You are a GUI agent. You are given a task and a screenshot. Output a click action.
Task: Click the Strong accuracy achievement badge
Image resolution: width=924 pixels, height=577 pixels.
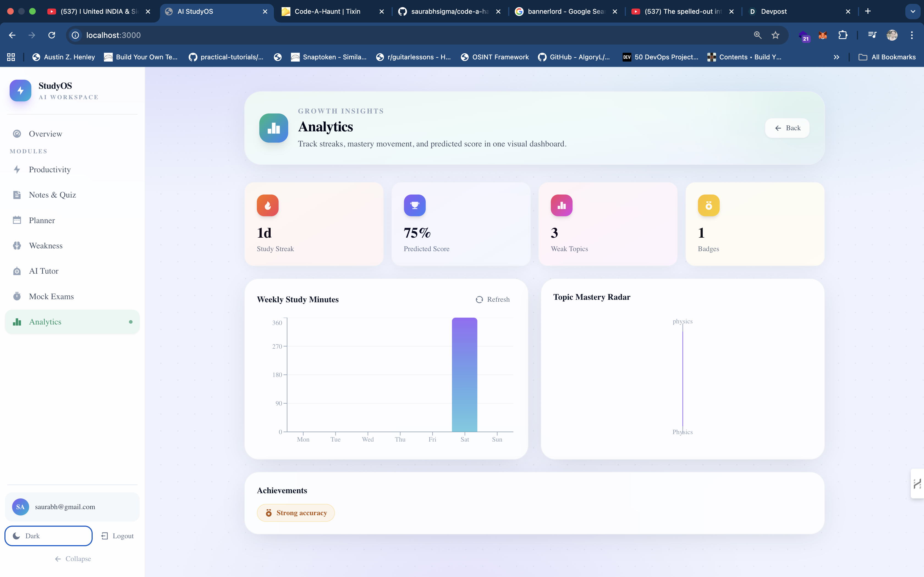pos(296,513)
